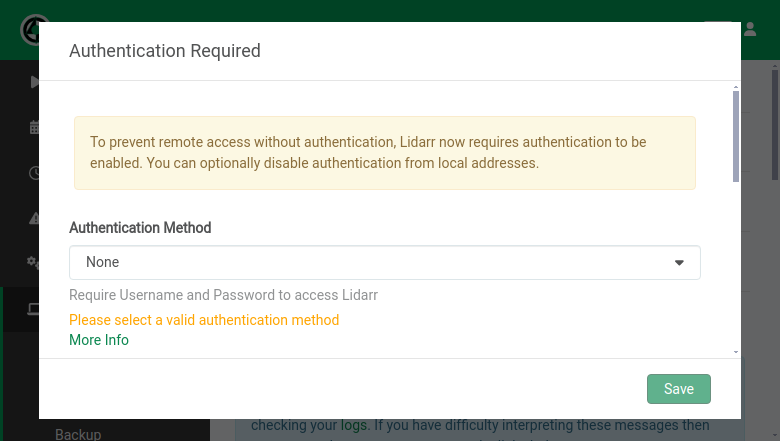Open Settings via the gears icon
This screenshot has height=441, width=780.
34,262
